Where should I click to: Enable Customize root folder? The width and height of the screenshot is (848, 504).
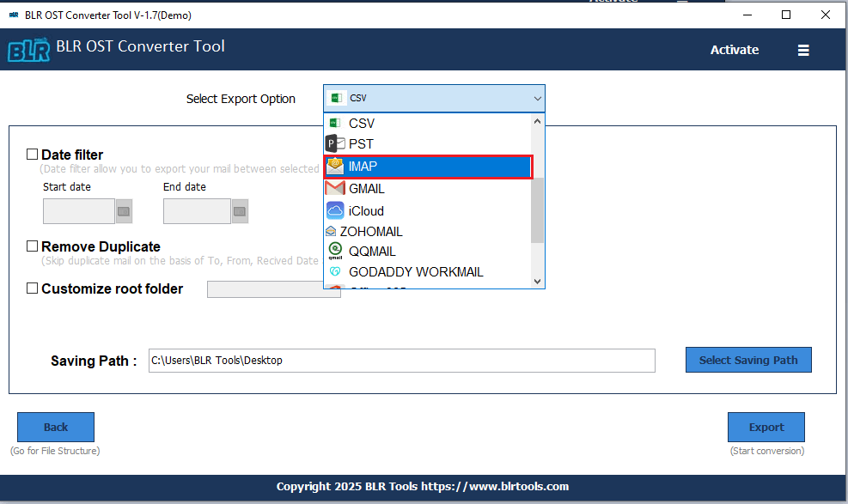click(32, 288)
